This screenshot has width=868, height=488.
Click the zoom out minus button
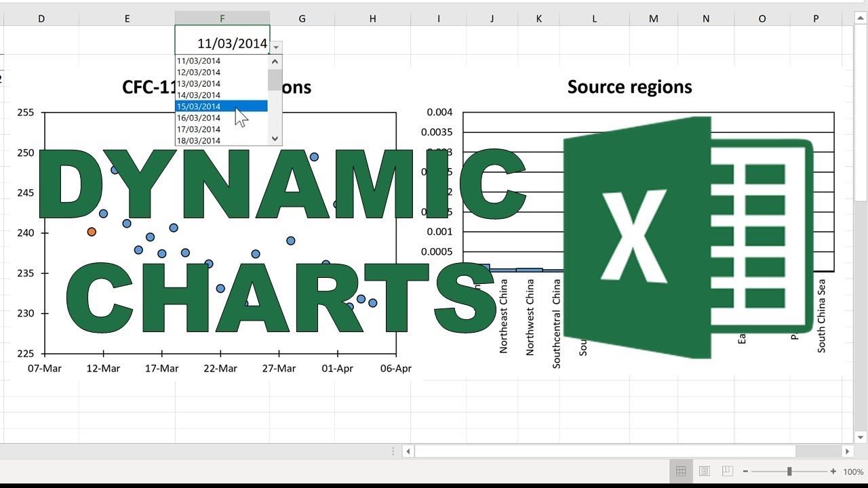pyautogui.click(x=745, y=472)
